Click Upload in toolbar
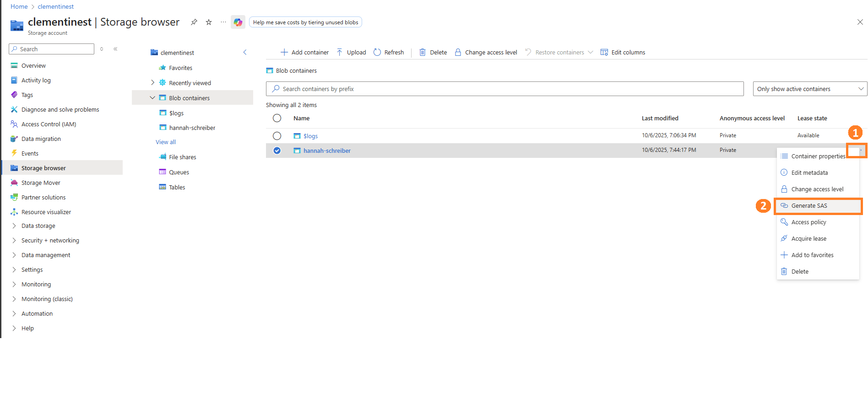868x393 pixels. [x=352, y=52]
